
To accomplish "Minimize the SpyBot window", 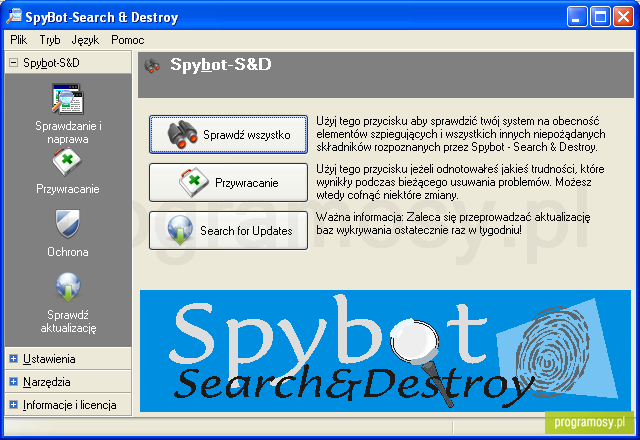I will (x=576, y=17).
